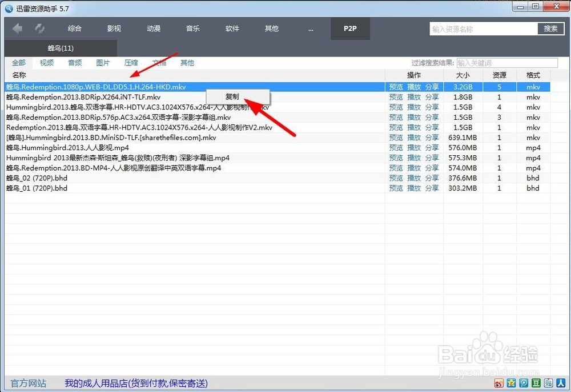
Task: Refresh results with the circular arrows icon
Action: pos(40,29)
